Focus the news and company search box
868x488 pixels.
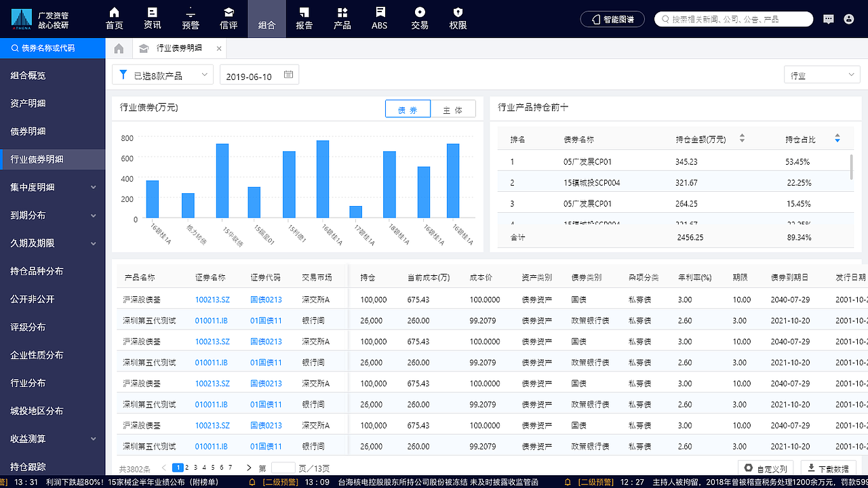[734, 19]
